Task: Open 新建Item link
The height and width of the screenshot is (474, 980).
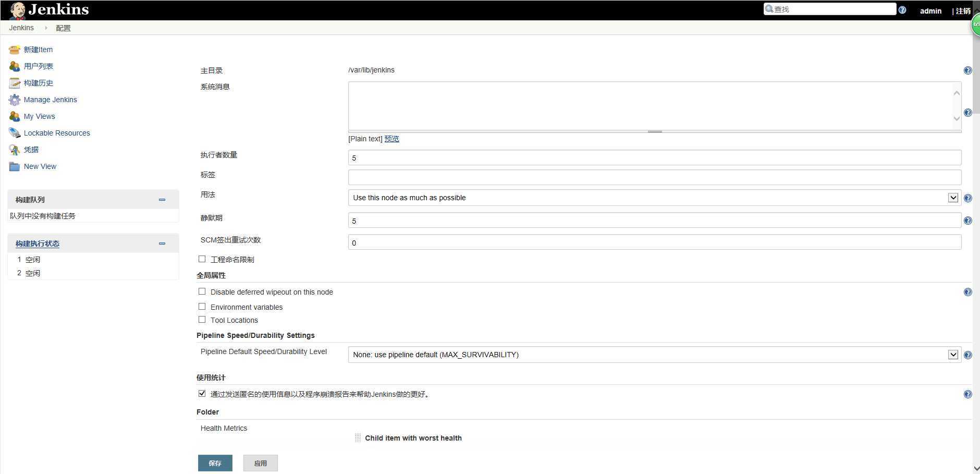Action: click(x=38, y=50)
